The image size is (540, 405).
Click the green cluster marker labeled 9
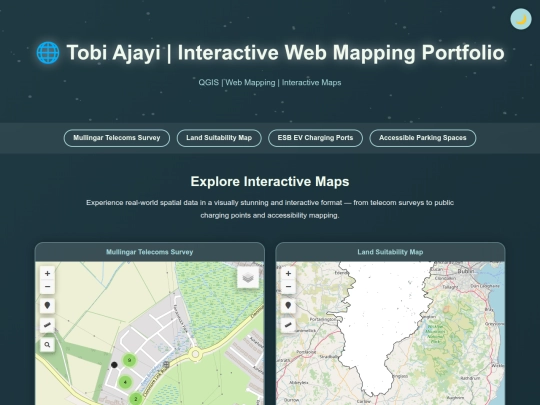coord(129,360)
